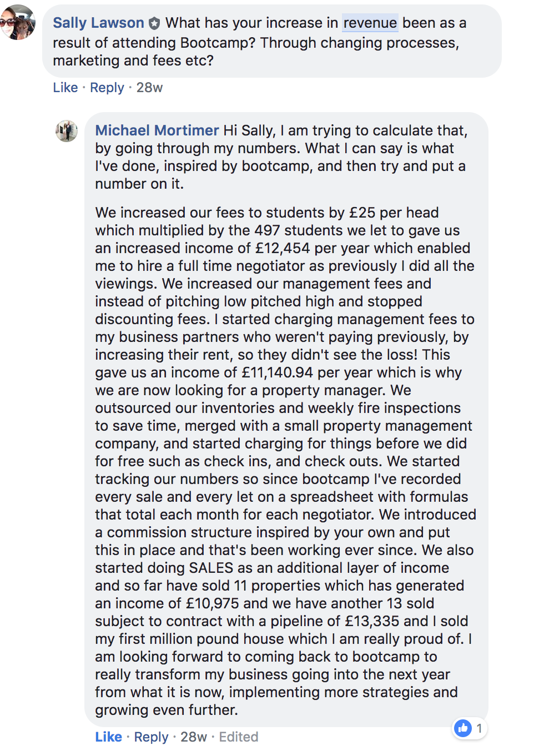Reply to Sally Lawson's comment
The height and width of the screenshot is (756, 534).
(x=107, y=88)
